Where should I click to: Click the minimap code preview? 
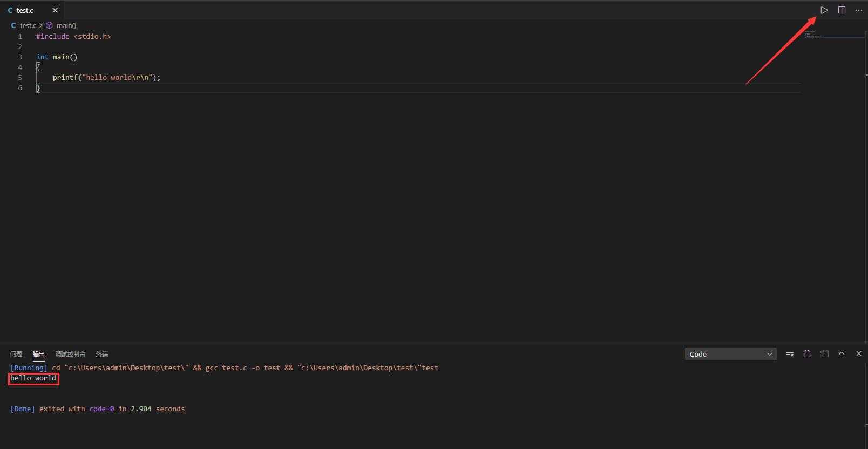tap(813, 35)
